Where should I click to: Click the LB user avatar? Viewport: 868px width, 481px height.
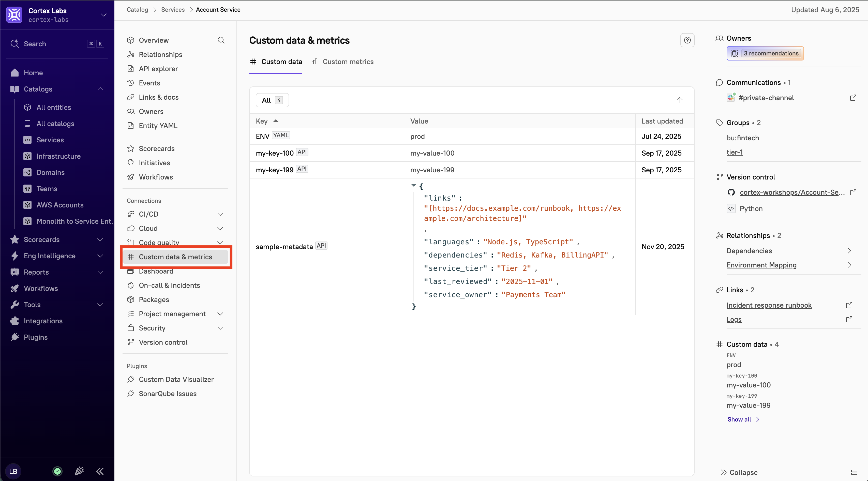coord(13,471)
